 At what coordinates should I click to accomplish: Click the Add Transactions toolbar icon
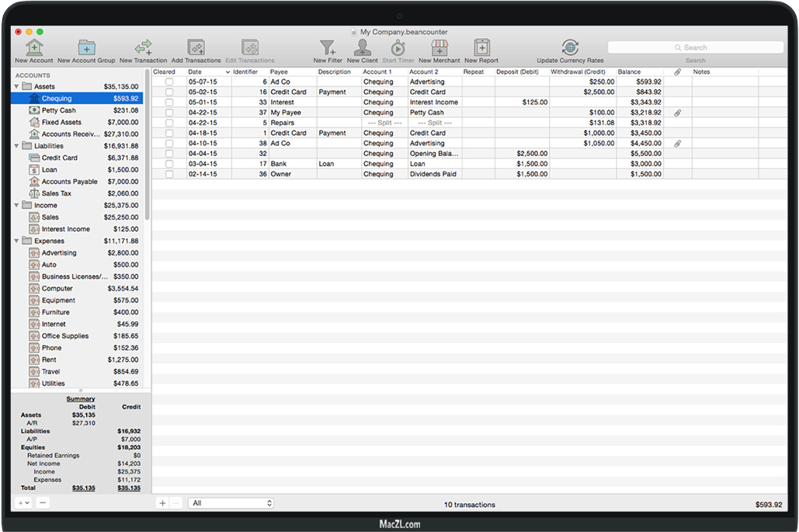[196, 48]
